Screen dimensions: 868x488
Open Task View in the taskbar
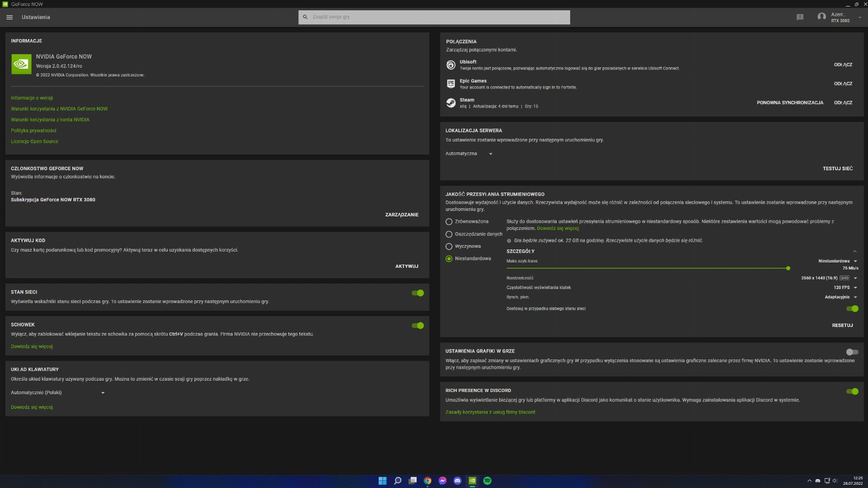pyautogui.click(x=413, y=481)
